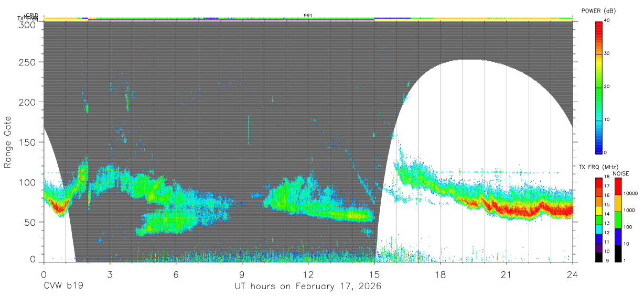Click the "150" tick on Range Gate axis

pos(27,142)
